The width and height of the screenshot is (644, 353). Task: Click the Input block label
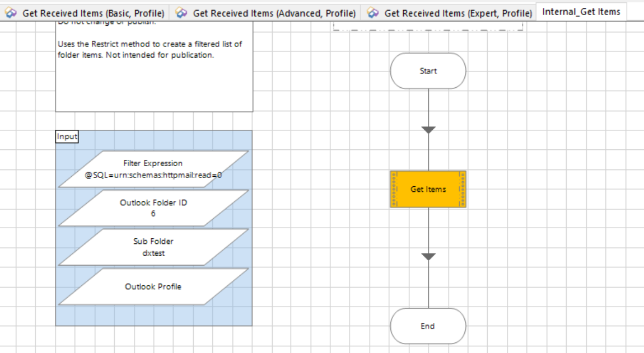(x=67, y=137)
